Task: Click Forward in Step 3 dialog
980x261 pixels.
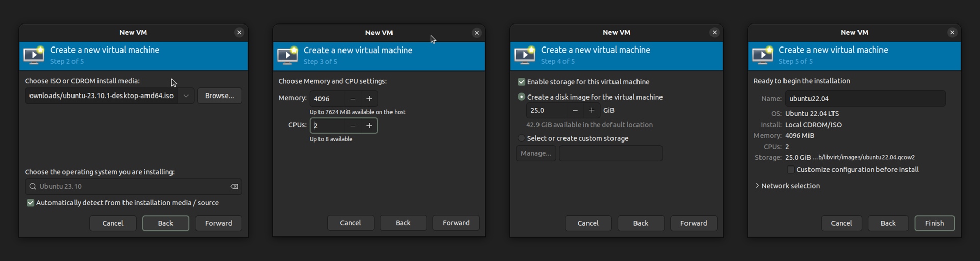Action: click(456, 223)
